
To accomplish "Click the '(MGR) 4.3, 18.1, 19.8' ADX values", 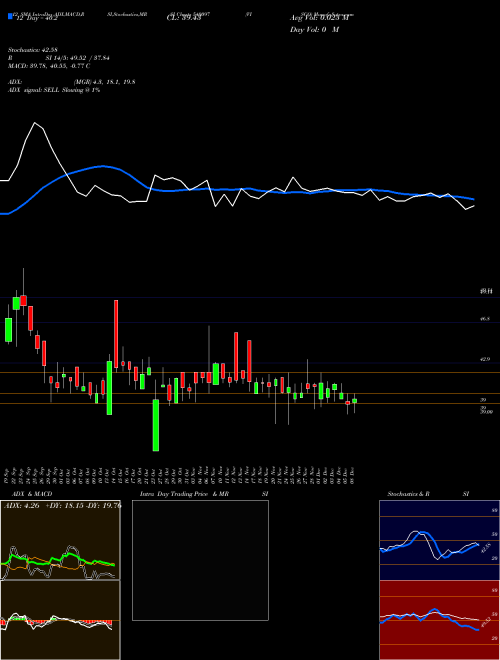I will coord(104,82).
